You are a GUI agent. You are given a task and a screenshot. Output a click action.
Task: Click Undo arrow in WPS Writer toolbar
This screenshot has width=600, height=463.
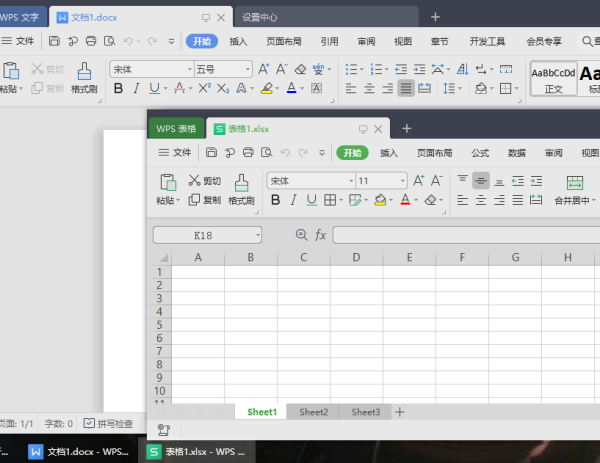pyautogui.click(x=128, y=41)
